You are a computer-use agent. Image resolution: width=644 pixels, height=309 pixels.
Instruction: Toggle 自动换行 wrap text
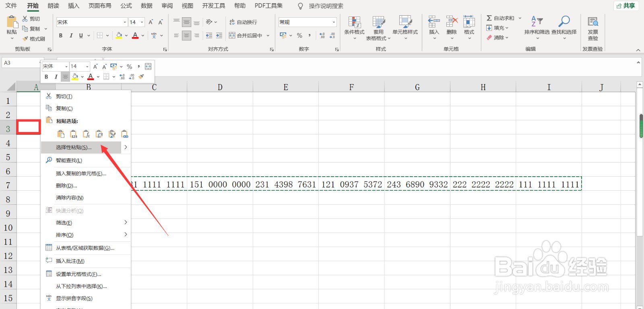243,22
